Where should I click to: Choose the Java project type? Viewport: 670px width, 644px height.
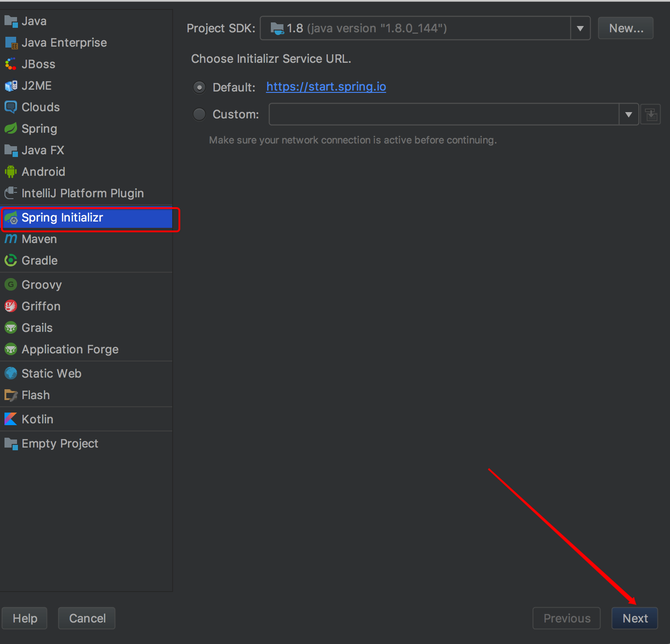(86, 21)
